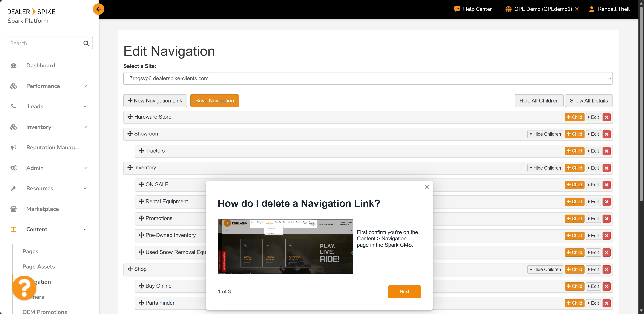Click the Save Navigation button
This screenshot has width=644, height=314.
coord(214,101)
